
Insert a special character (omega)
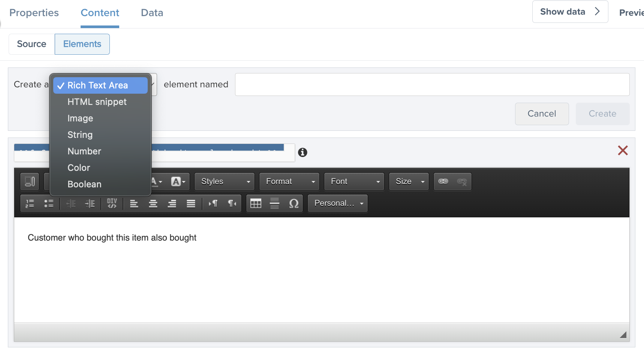tap(294, 203)
